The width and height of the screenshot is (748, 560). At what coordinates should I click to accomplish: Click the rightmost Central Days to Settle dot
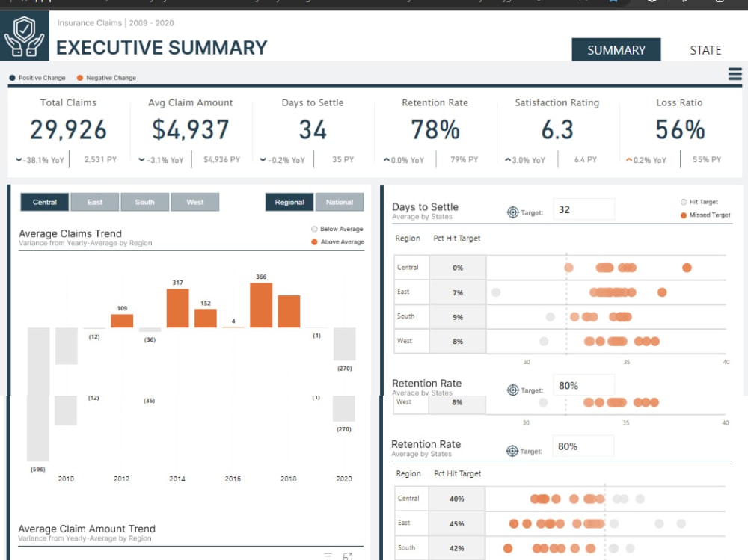tap(687, 268)
